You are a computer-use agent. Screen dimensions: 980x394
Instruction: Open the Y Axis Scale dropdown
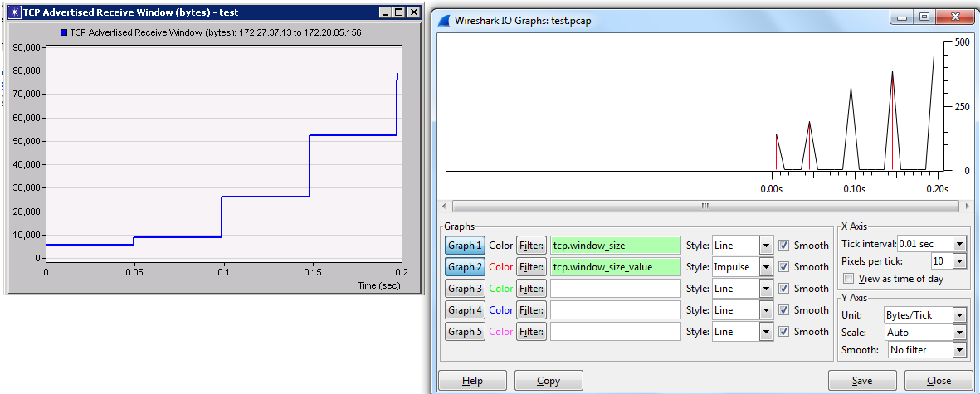tap(959, 333)
